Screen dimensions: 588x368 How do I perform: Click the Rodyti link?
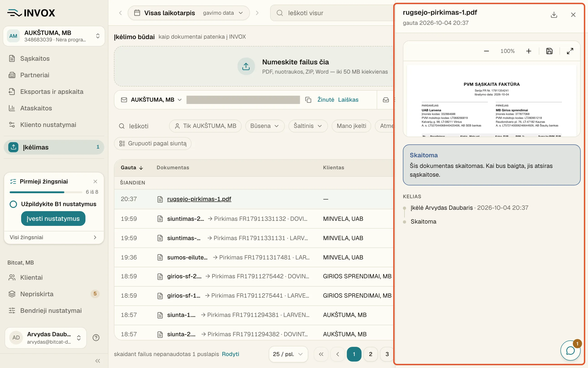tap(230, 354)
